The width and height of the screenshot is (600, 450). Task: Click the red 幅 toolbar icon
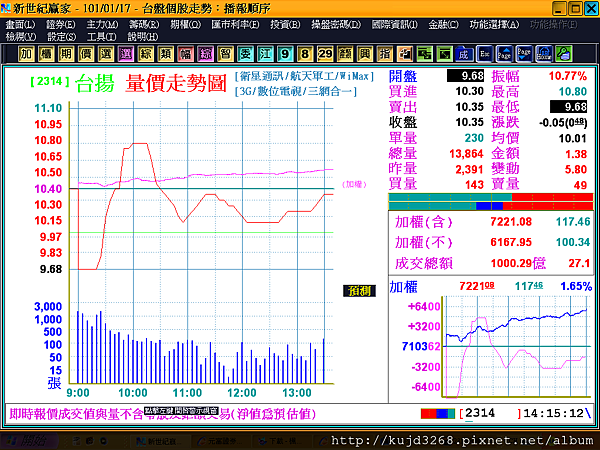pyautogui.click(x=185, y=54)
